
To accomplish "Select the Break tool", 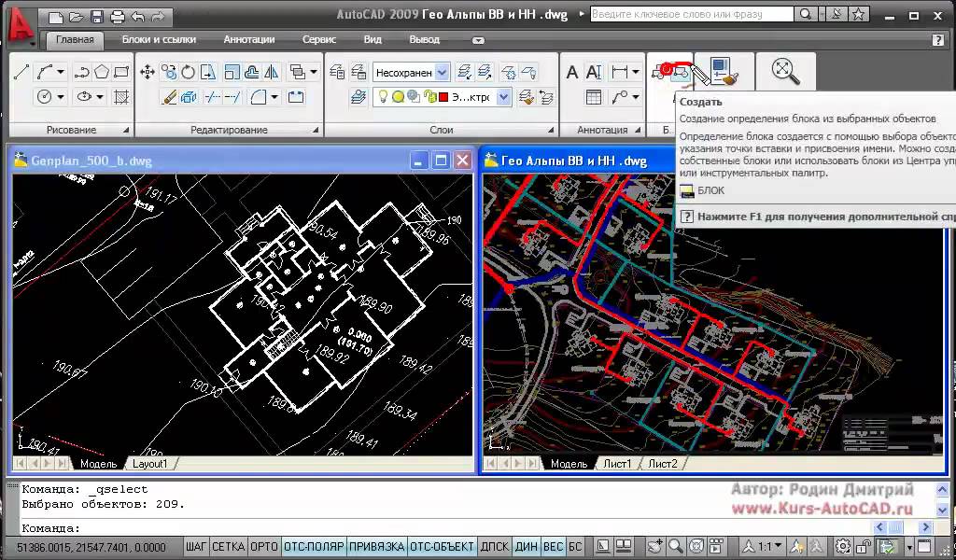I will pyautogui.click(x=296, y=97).
